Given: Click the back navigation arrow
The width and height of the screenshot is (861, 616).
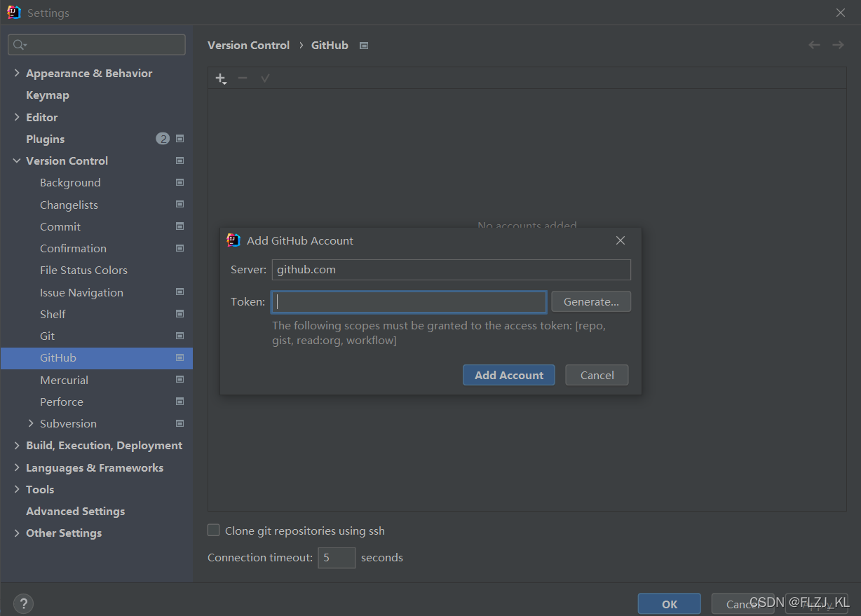Looking at the screenshot, I should point(814,45).
